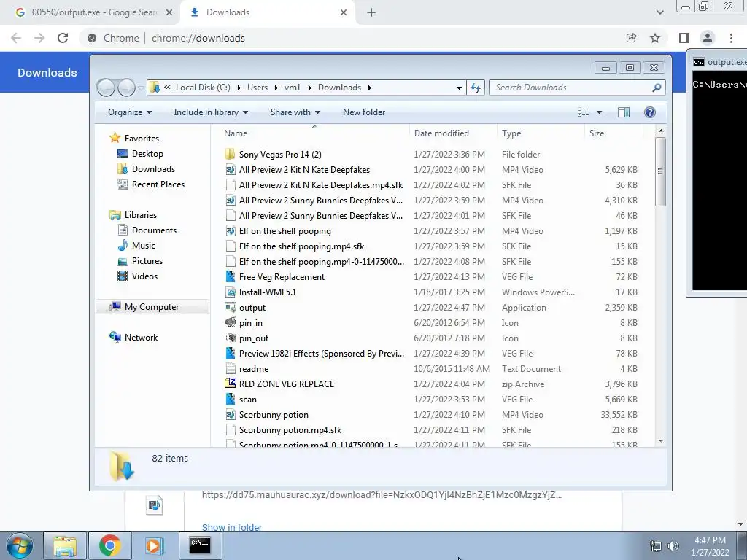The width and height of the screenshot is (747, 560).
Task: Open the Organize dropdown menu
Action: tap(130, 112)
